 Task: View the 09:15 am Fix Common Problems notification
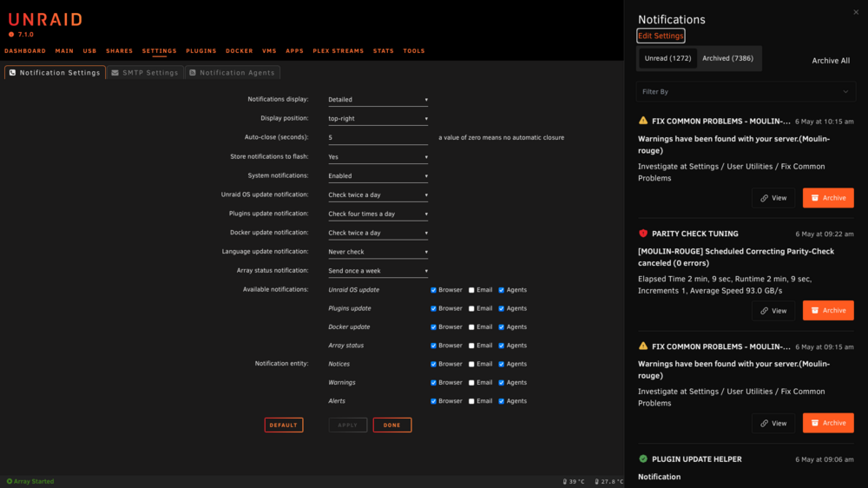pyautogui.click(x=773, y=423)
